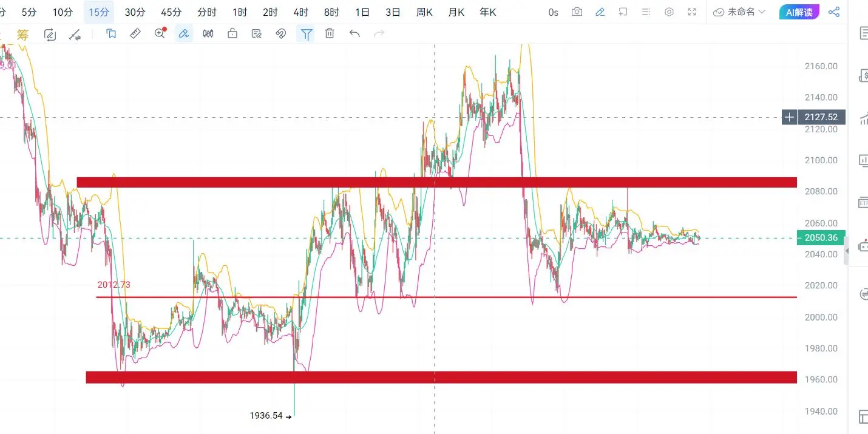Click the 2160.00 price axis label
This screenshot has height=434, width=868.
(x=821, y=66)
